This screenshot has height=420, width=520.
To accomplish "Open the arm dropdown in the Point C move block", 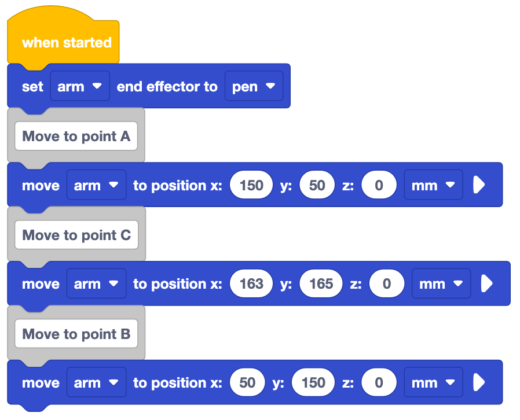I will click(96, 283).
